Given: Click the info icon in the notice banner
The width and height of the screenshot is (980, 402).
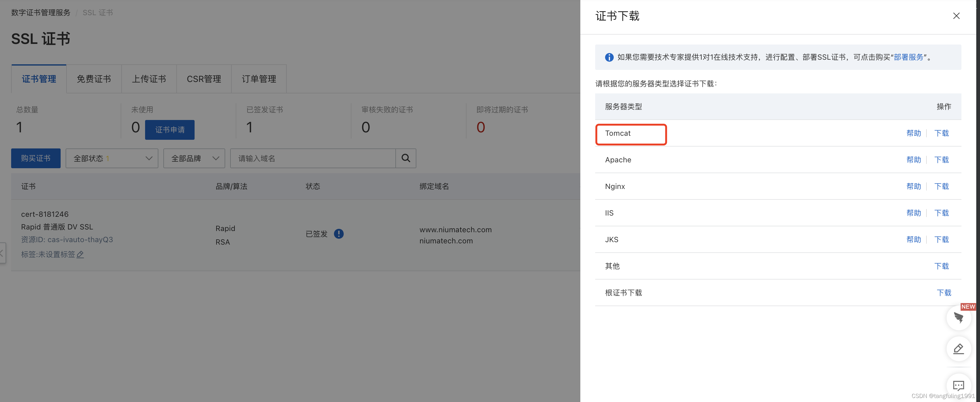Looking at the screenshot, I should [x=609, y=58].
